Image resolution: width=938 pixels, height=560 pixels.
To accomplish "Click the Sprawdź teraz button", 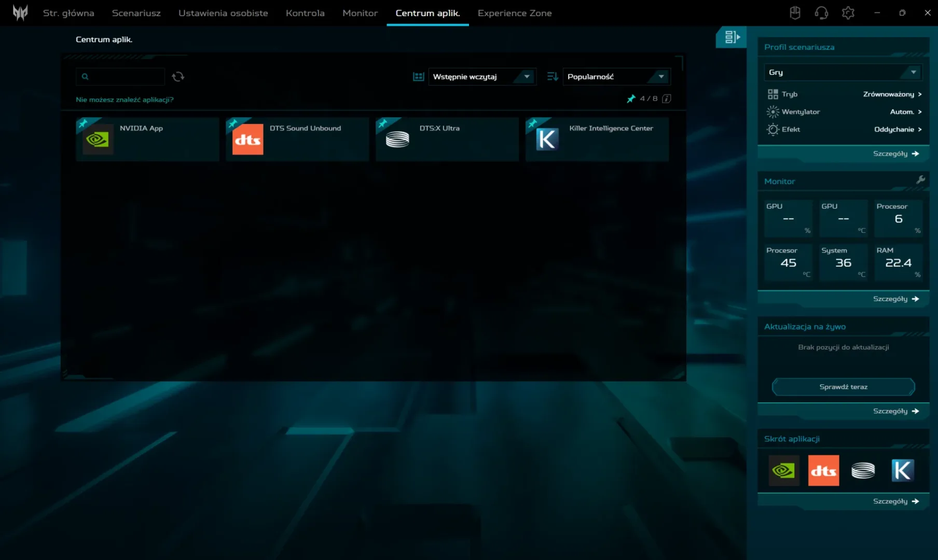I will coord(843,387).
